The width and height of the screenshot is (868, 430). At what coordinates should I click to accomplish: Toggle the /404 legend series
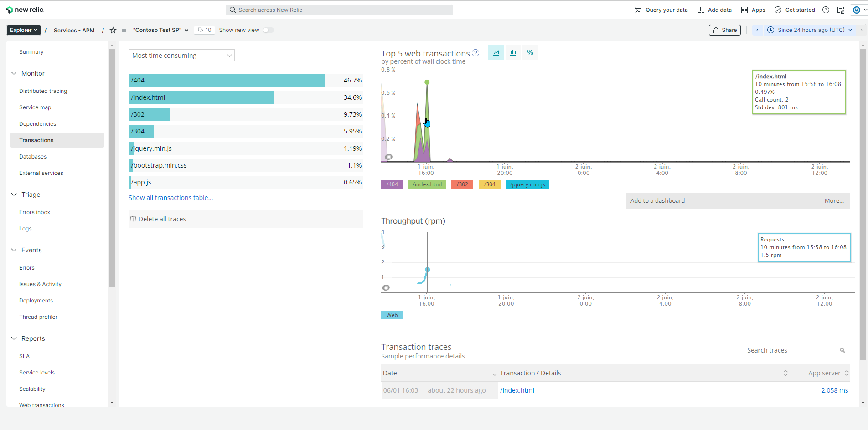click(x=392, y=184)
